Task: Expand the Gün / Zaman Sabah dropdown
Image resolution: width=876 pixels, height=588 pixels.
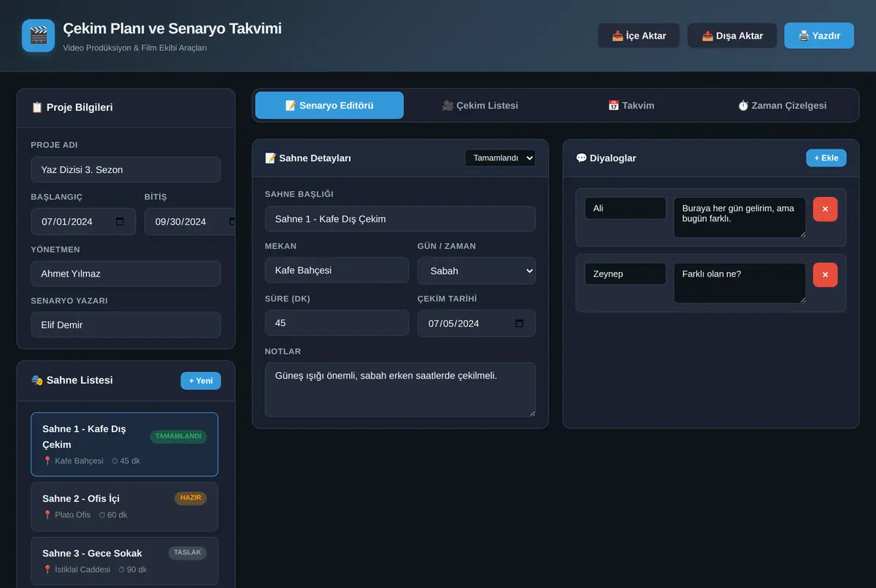Action: 476,271
